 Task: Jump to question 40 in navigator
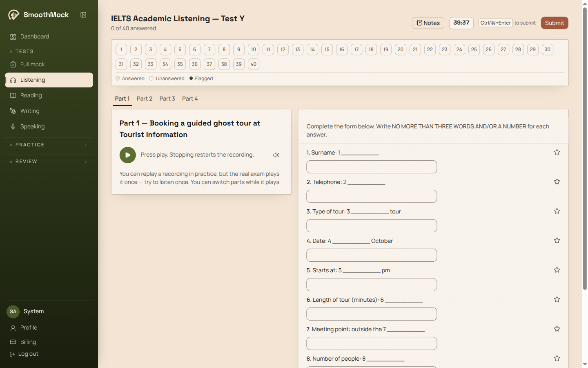click(x=254, y=64)
